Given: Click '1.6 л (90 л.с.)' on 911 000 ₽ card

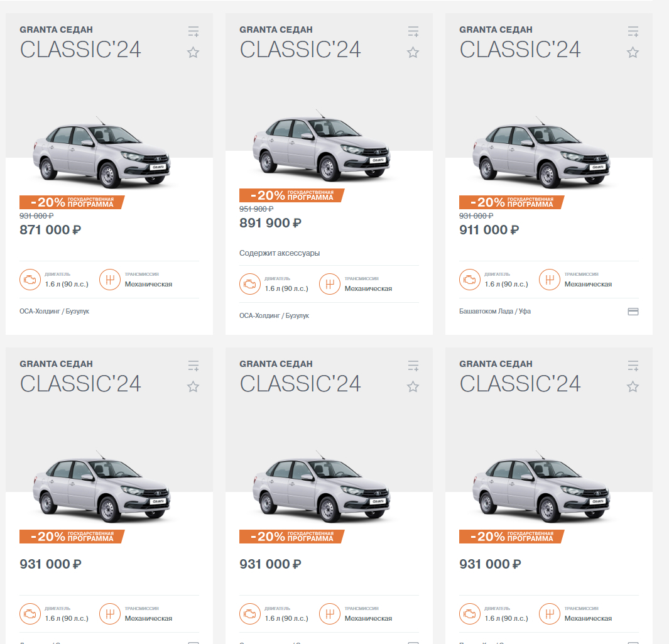Looking at the screenshot, I should 506,284.
